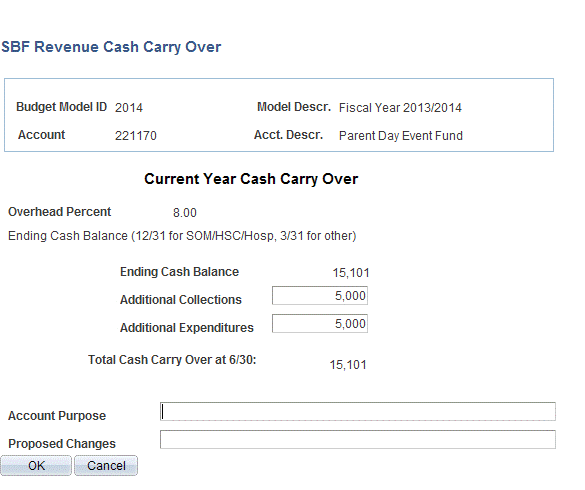Select the Budget Model ID value 2014
Screen dimensions: 585x490
pos(129,108)
